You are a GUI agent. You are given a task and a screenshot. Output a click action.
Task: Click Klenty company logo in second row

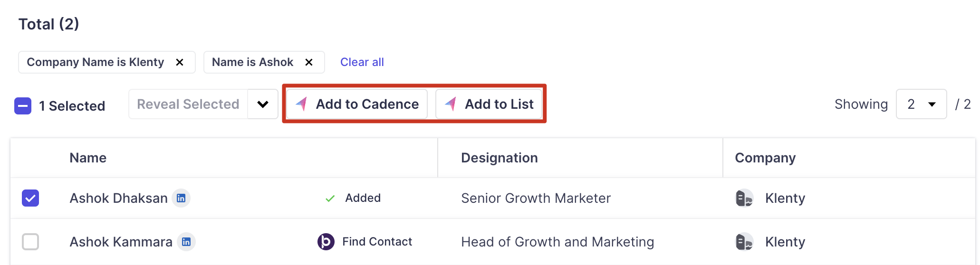744,242
